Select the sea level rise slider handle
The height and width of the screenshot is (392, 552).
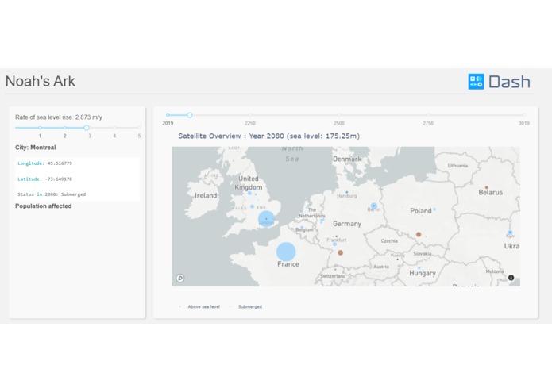(x=87, y=128)
